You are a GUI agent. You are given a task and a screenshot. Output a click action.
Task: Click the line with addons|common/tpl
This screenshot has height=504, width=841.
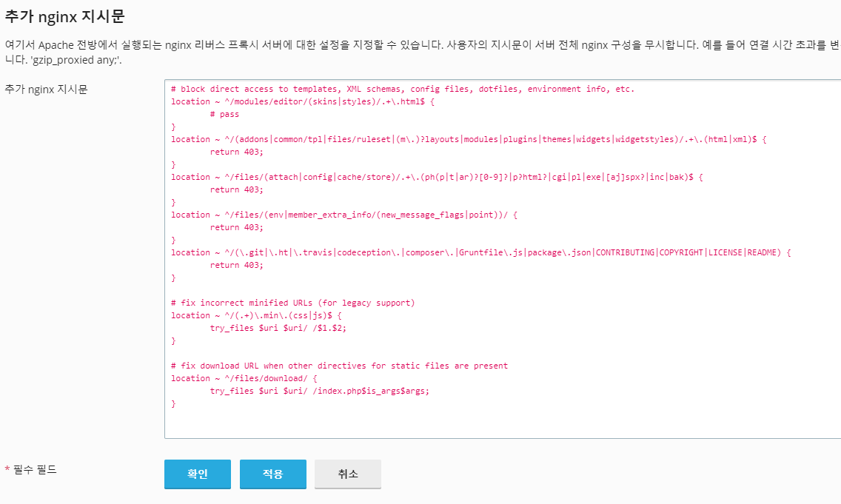469,139
